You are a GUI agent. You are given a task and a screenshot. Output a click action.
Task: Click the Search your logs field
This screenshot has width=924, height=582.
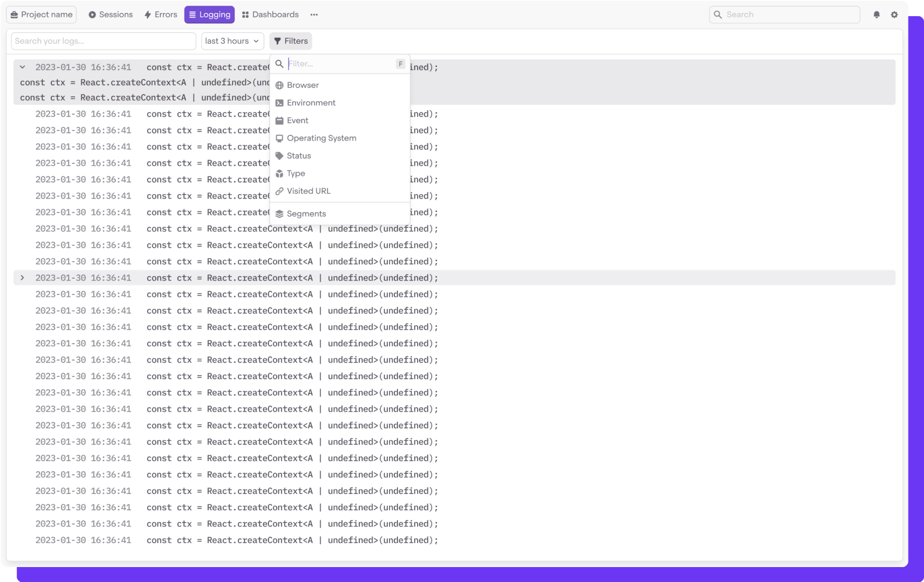(103, 41)
